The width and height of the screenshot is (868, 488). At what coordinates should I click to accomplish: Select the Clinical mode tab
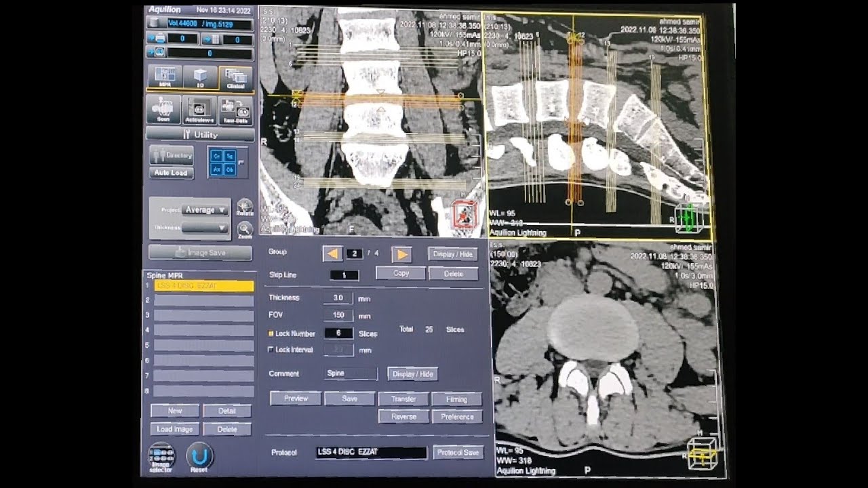[x=236, y=77]
